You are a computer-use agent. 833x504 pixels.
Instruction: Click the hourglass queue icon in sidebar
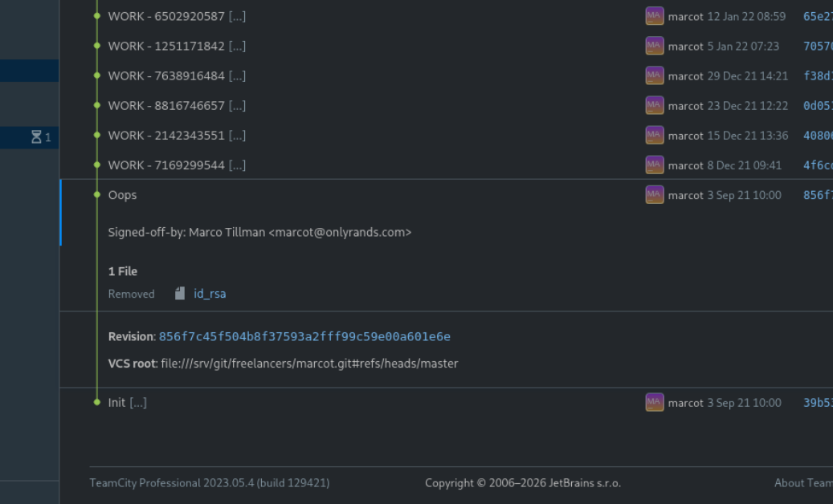pos(36,137)
